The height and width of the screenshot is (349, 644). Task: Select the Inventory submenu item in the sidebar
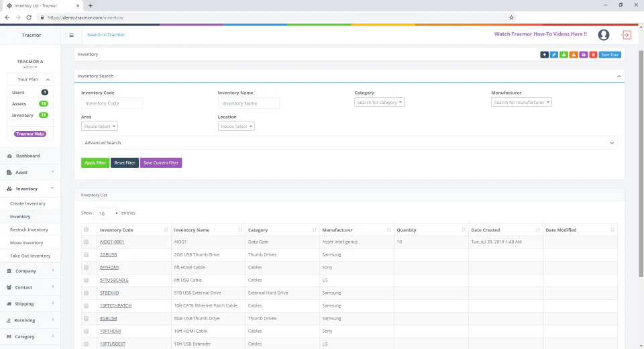click(20, 217)
